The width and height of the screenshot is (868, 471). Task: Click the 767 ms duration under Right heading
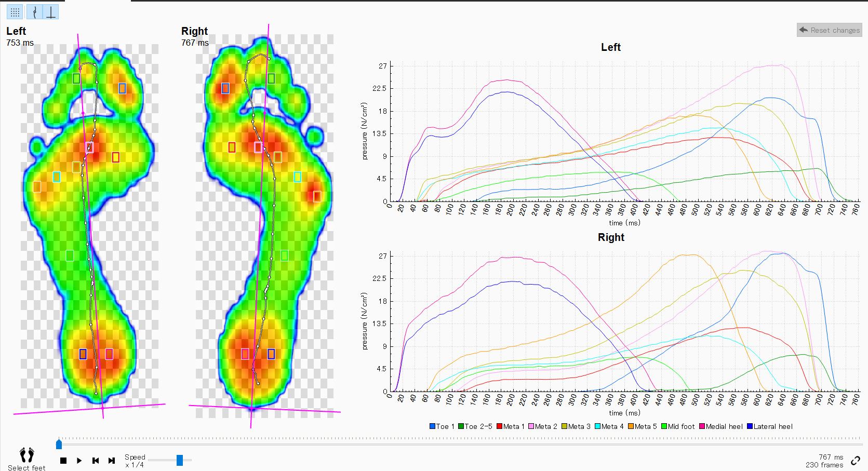point(195,43)
